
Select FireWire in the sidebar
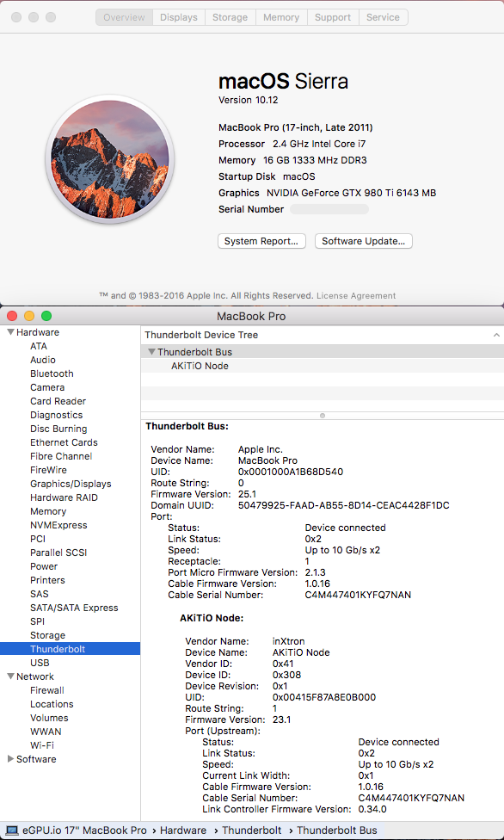(48, 470)
